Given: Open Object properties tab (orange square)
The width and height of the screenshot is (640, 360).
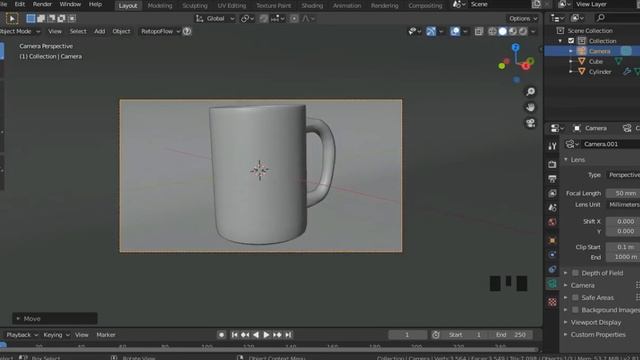Looking at the screenshot, I should click(x=552, y=240).
